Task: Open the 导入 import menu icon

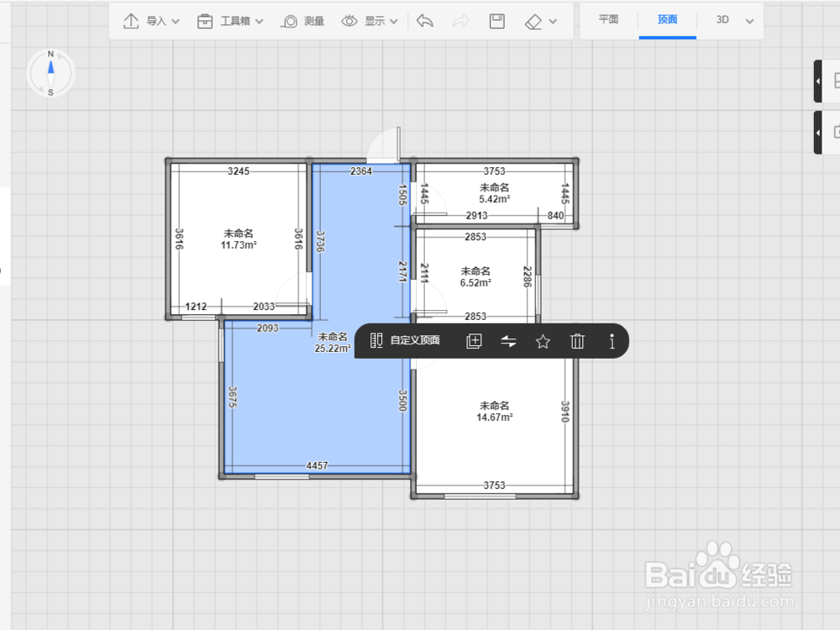Action: tap(131, 22)
